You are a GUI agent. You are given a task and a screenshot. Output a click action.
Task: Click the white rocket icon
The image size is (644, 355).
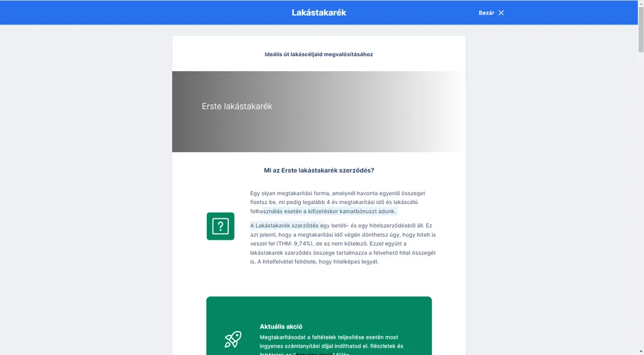(233, 339)
